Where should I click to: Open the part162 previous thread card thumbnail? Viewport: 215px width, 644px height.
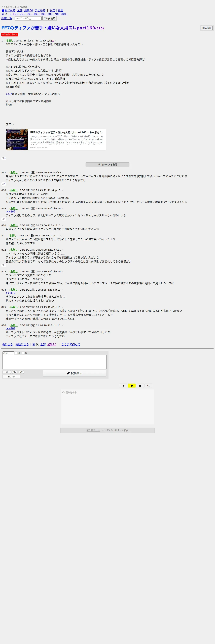coord(17,139)
